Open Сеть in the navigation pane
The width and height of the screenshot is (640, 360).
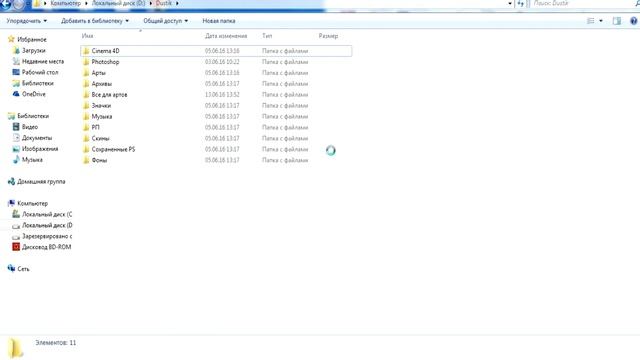(x=23, y=269)
